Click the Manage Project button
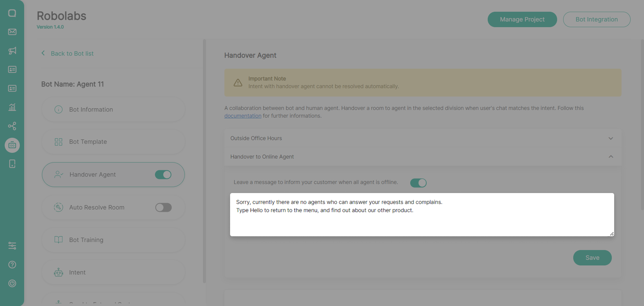 (522, 19)
